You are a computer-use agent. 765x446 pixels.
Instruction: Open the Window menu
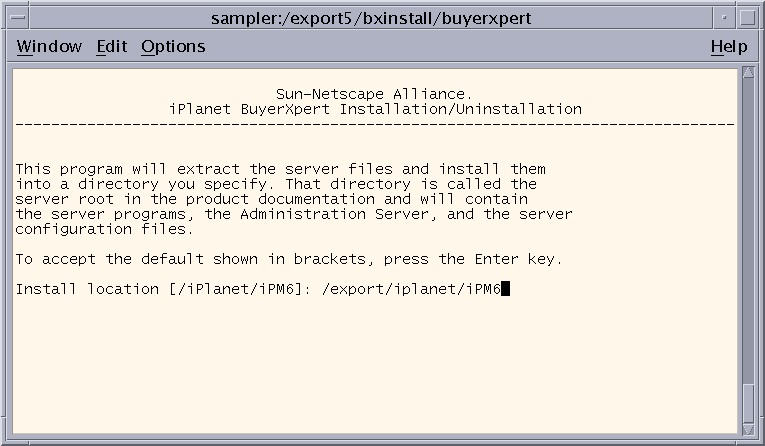[49, 46]
